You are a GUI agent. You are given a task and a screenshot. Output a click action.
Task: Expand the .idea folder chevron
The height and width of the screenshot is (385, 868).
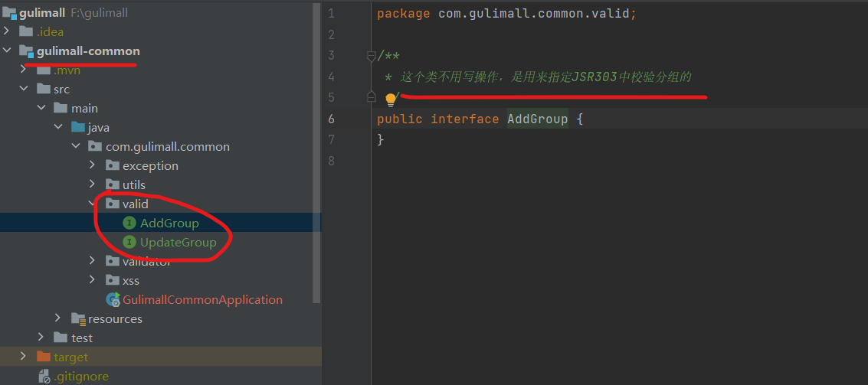[x=7, y=31]
